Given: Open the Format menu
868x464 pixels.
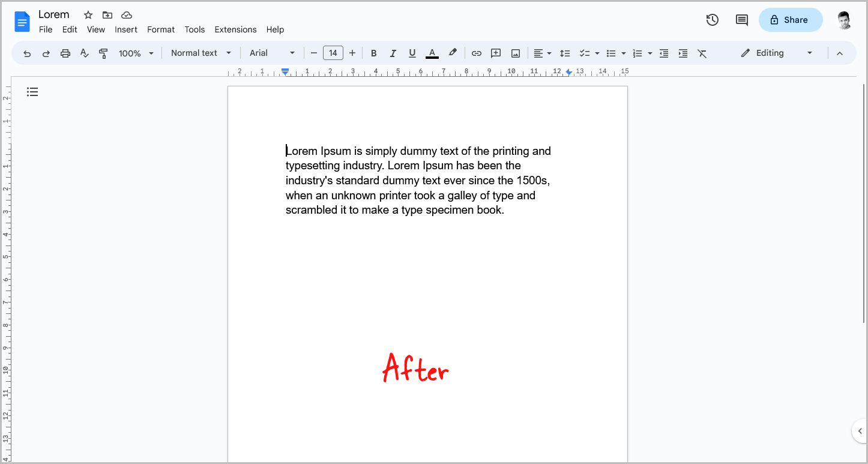Looking at the screenshot, I should pyautogui.click(x=160, y=29).
